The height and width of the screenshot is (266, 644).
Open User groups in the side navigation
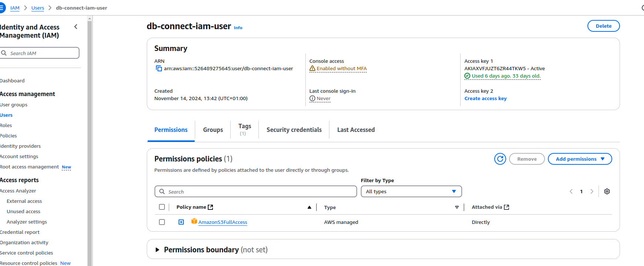[14, 105]
